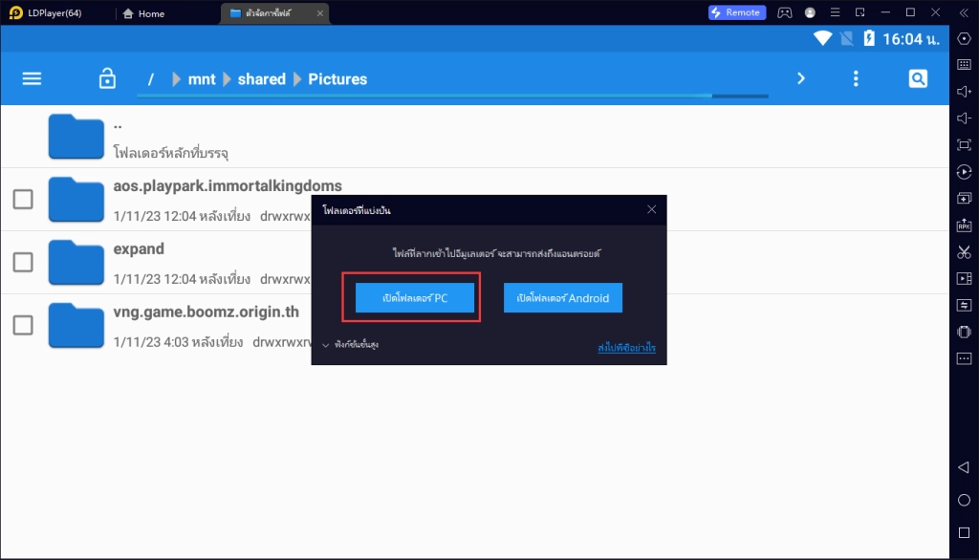
Task: Open the hamburger navigation menu
Action: [x=32, y=78]
